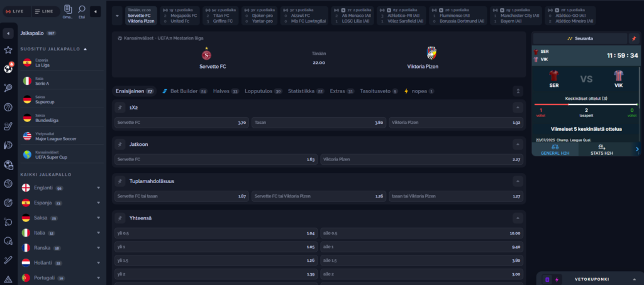Screen dimensions: 644x285
Task: Expand Englanti league list
Action: click(x=99, y=187)
